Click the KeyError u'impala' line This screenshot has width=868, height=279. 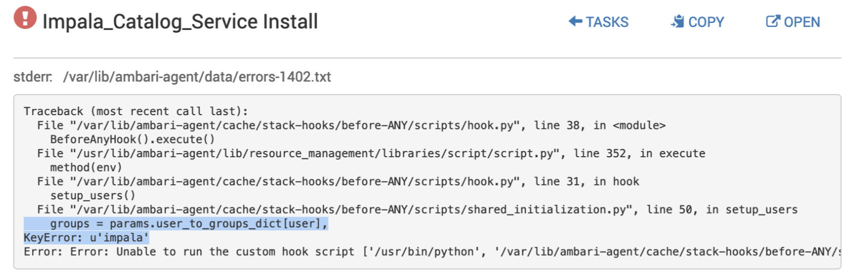(x=87, y=237)
